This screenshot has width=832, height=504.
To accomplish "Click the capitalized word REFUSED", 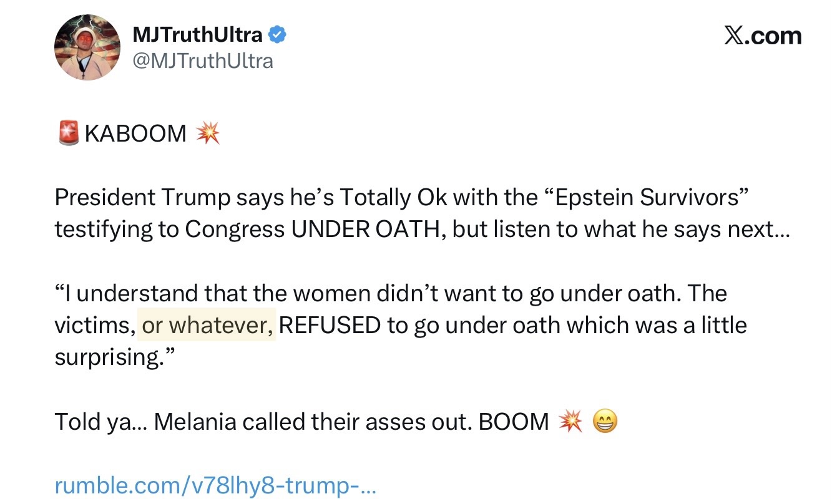I will pyautogui.click(x=330, y=326).
